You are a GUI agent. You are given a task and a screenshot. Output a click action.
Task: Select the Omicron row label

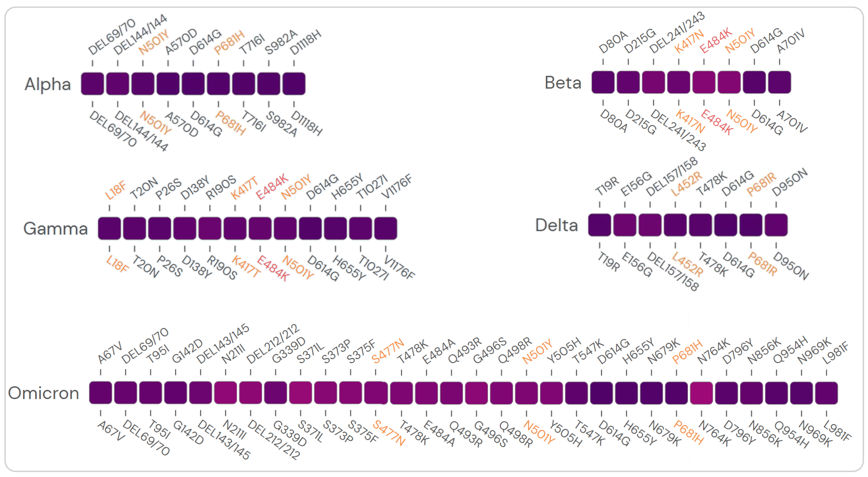(x=44, y=393)
